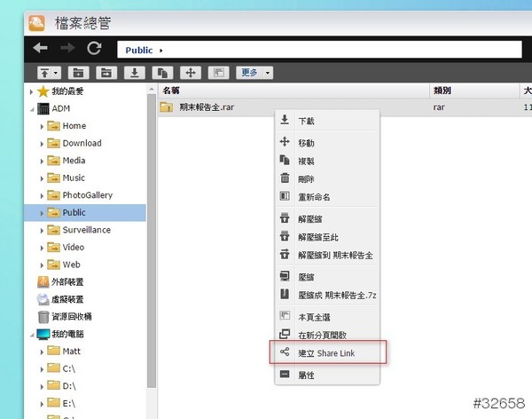The height and width of the screenshot is (419, 532).
Task: Open the E:\ drive
Action: [x=61, y=403]
